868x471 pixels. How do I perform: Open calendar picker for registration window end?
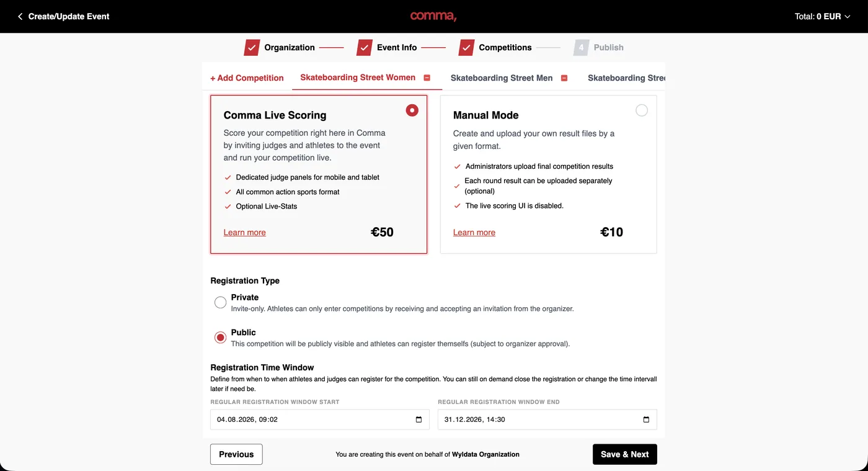[x=646, y=419]
